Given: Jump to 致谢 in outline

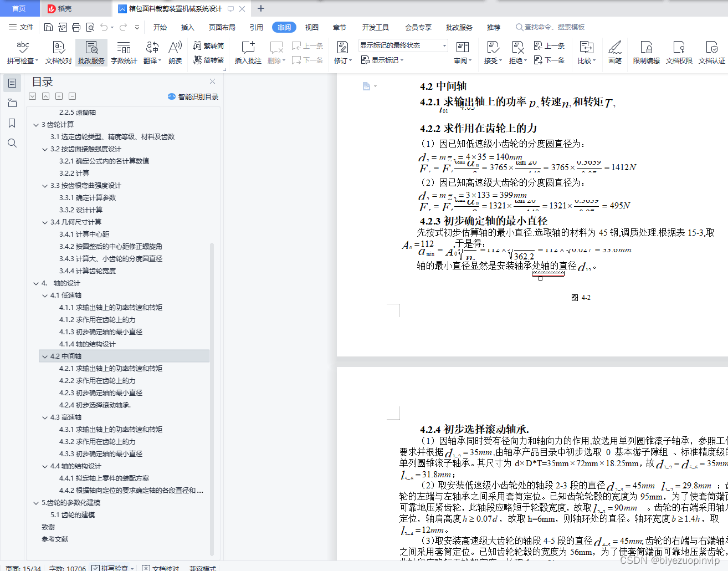Looking at the screenshot, I should click(x=48, y=527).
